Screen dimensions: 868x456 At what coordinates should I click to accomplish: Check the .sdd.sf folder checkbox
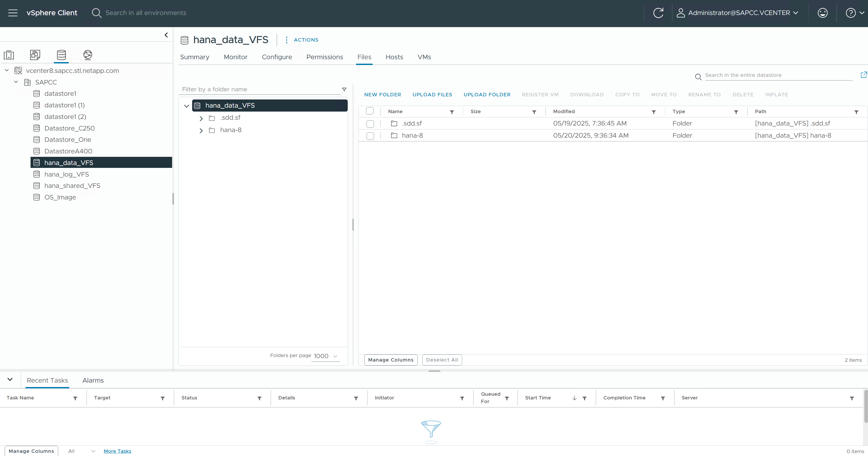coord(370,124)
